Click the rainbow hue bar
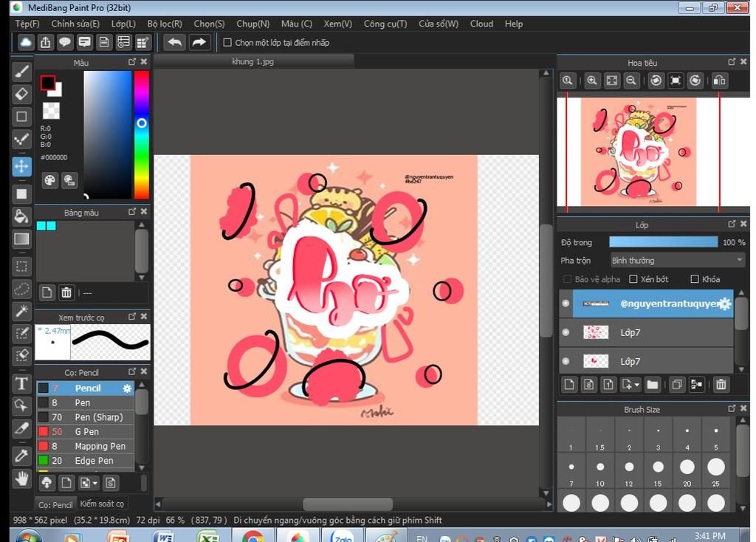 [x=141, y=134]
